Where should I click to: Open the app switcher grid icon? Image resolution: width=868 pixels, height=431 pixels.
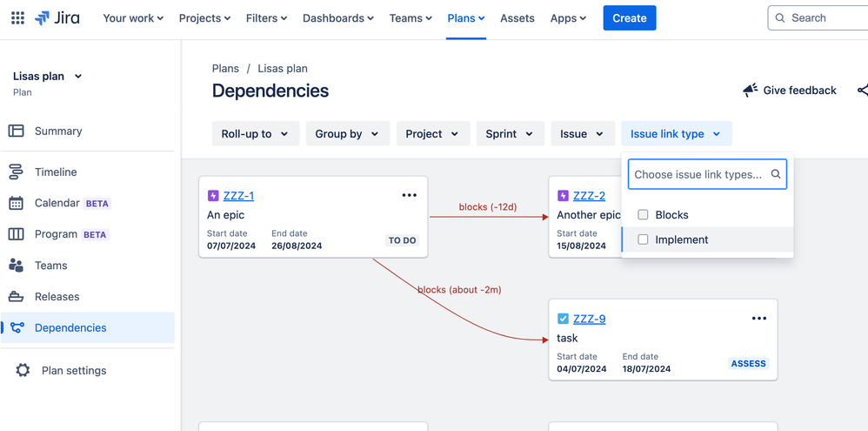point(17,18)
